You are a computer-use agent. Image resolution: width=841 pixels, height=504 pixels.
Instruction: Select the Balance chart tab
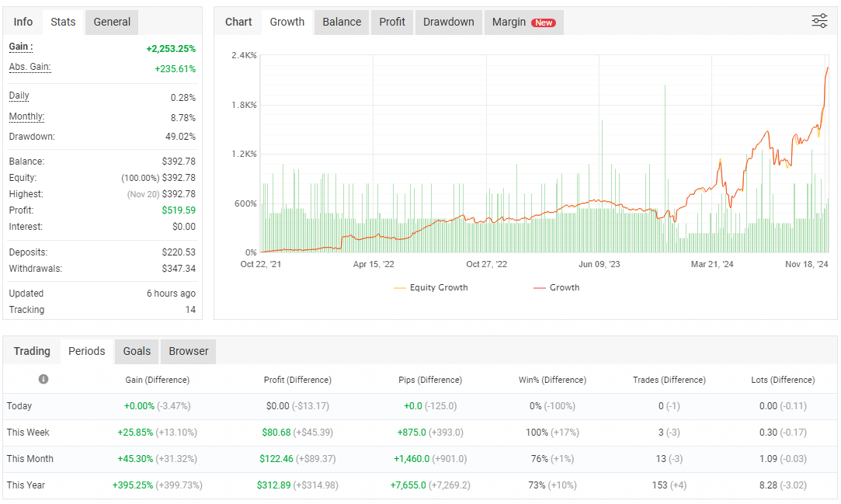coord(342,22)
